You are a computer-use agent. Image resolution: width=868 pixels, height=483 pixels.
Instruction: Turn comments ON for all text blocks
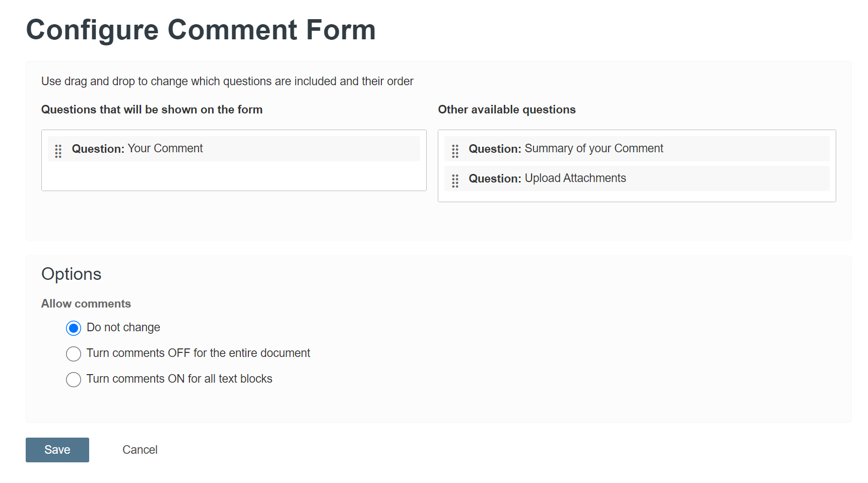click(x=73, y=379)
